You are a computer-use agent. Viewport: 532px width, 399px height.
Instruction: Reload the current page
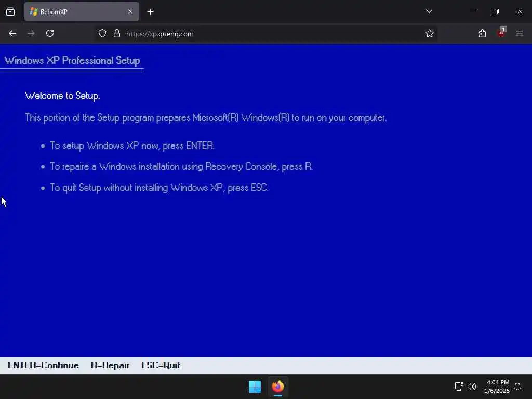(50, 33)
